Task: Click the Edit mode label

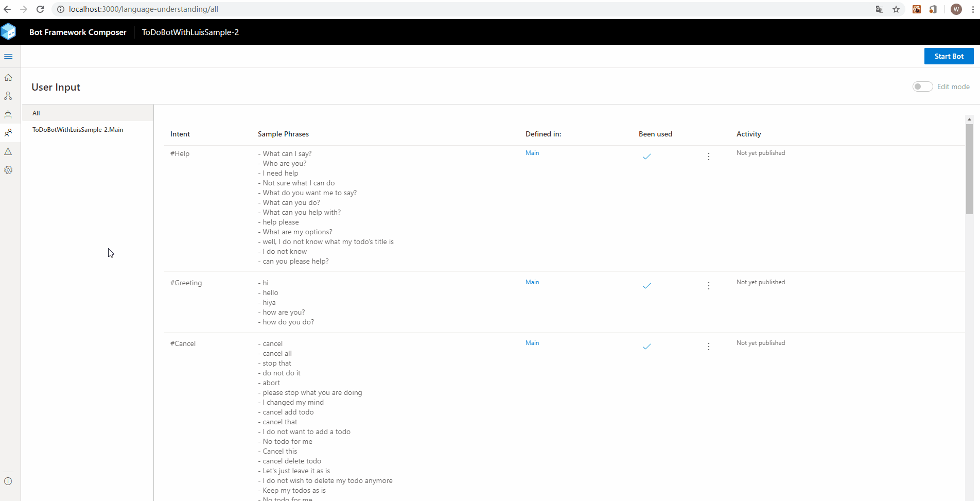Action: click(953, 87)
